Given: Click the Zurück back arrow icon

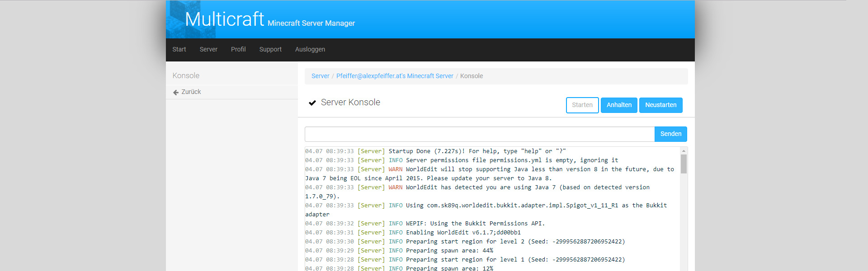Looking at the screenshot, I should point(176,92).
